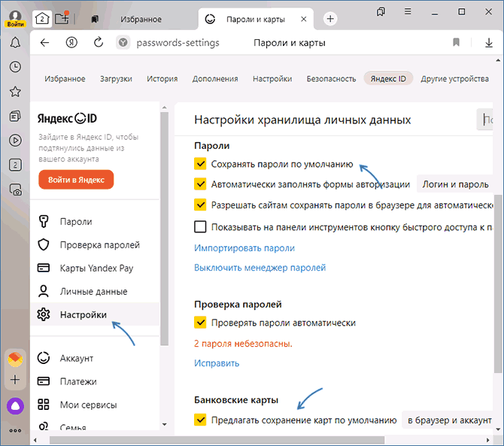The width and height of the screenshot is (504, 446).
Task: Click the Яндекс ID logo
Action: [x=67, y=118]
